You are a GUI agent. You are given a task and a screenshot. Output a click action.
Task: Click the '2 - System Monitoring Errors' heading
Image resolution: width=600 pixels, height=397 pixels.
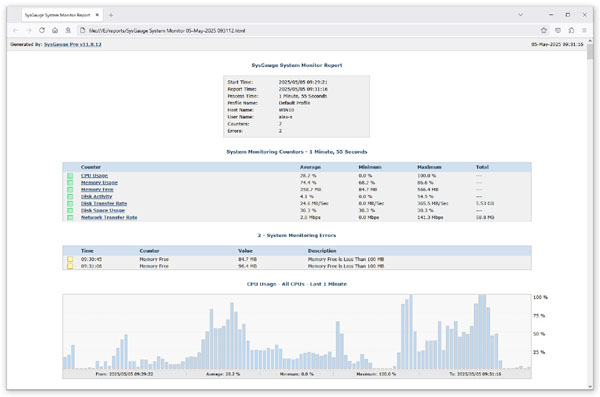pyautogui.click(x=297, y=235)
